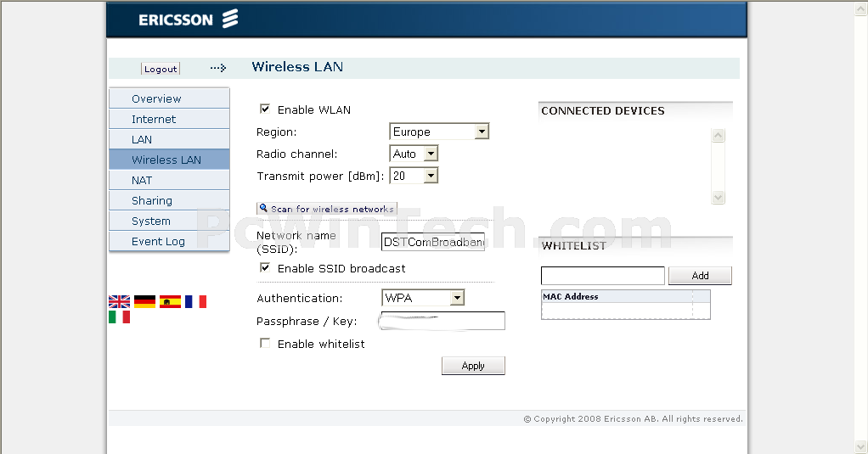The width and height of the screenshot is (868, 454).
Task: Click the whitelist Add button
Action: pyautogui.click(x=701, y=276)
